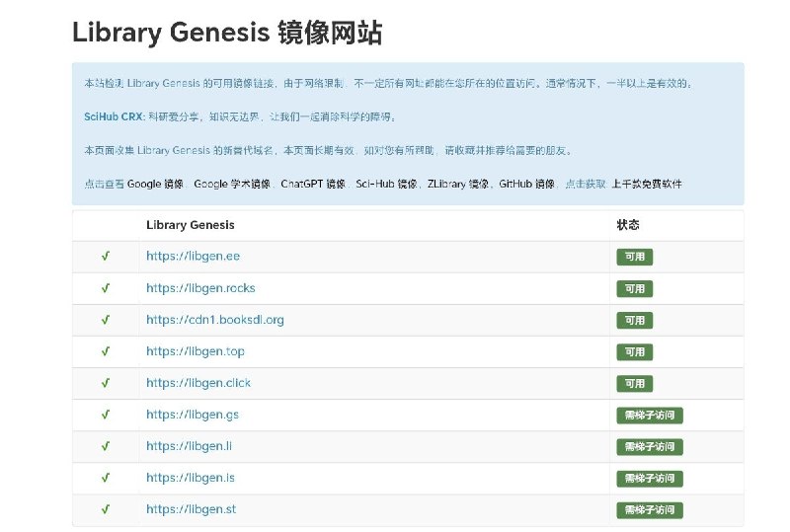The height and width of the screenshot is (532, 790).
Task: Open the Google 学术镜像 link
Action: 232,184
